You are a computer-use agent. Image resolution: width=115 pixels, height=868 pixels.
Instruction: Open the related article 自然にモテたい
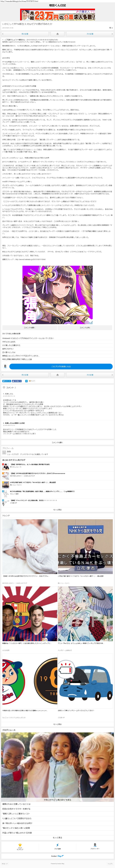[8, 349]
